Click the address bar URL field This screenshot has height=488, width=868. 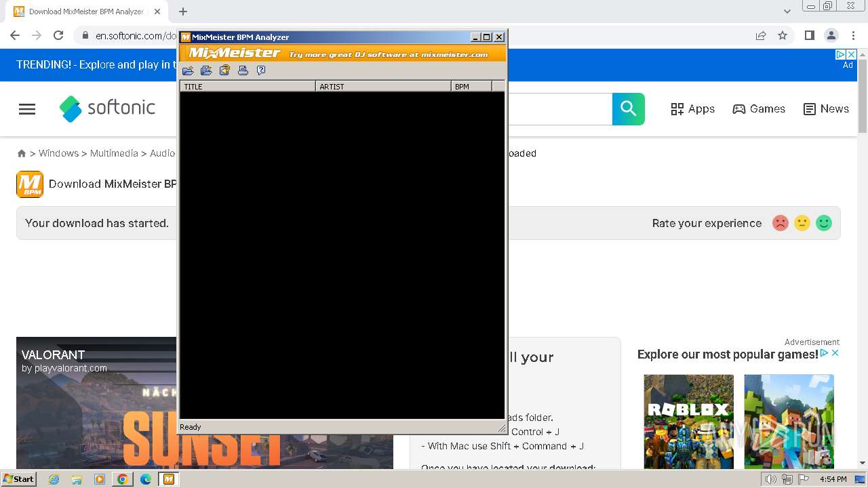coord(136,35)
